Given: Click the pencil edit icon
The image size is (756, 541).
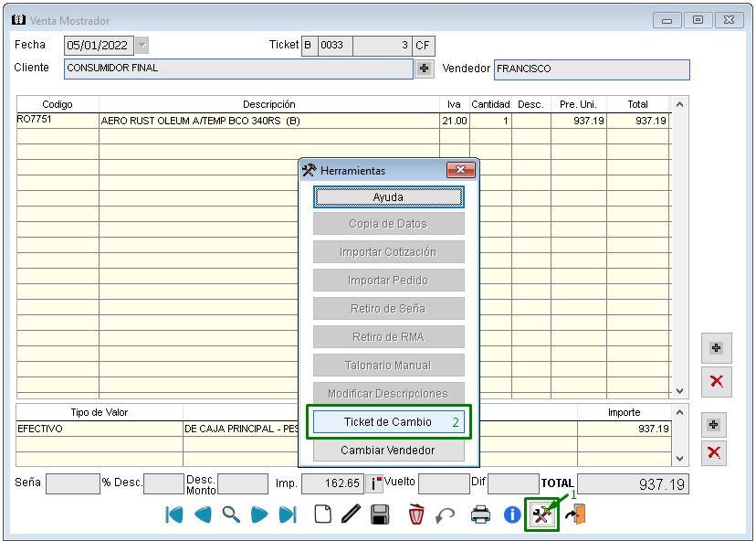Looking at the screenshot, I should point(351,514).
